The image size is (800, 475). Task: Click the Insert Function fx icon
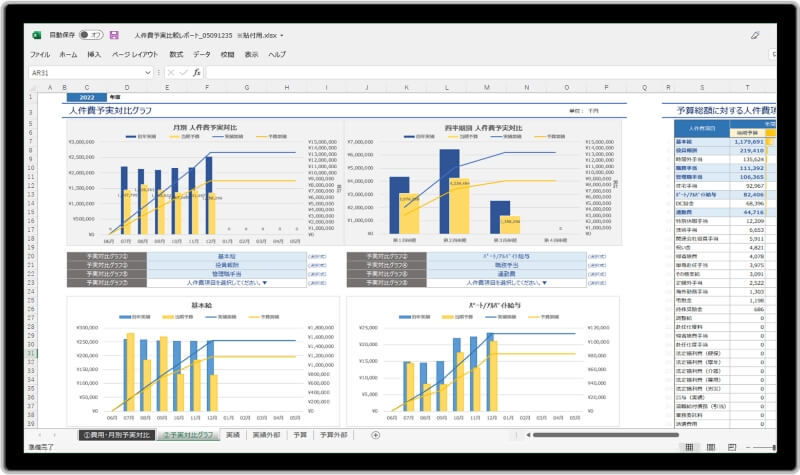point(197,72)
